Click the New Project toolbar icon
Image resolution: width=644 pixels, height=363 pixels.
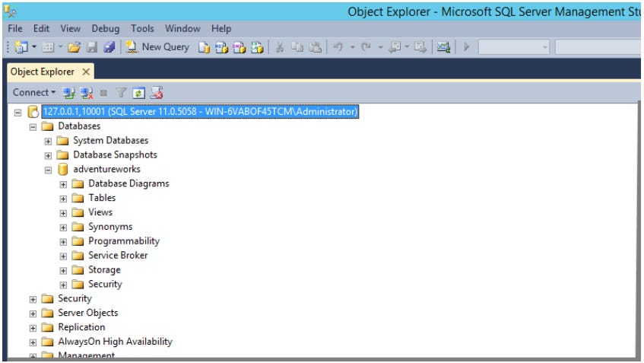tap(21, 47)
